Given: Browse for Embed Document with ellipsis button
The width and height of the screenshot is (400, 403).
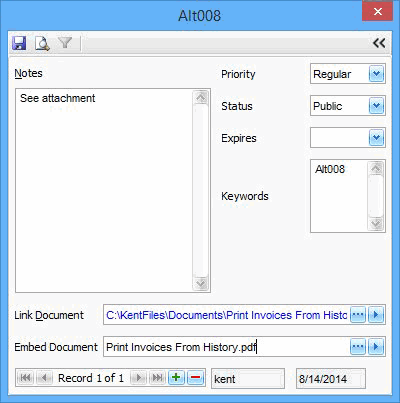Looking at the screenshot, I should (x=358, y=347).
